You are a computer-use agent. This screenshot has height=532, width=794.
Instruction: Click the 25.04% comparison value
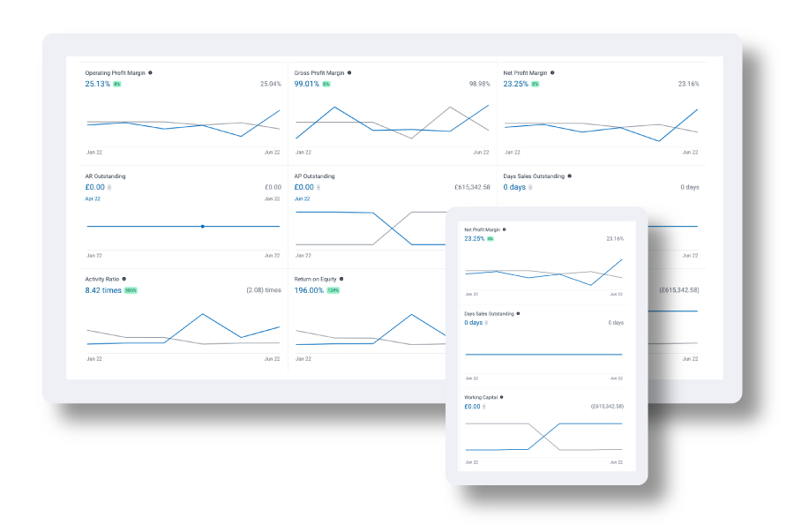(271, 84)
